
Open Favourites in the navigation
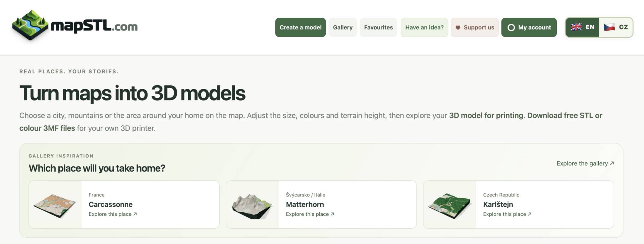[x=378, y=27]
